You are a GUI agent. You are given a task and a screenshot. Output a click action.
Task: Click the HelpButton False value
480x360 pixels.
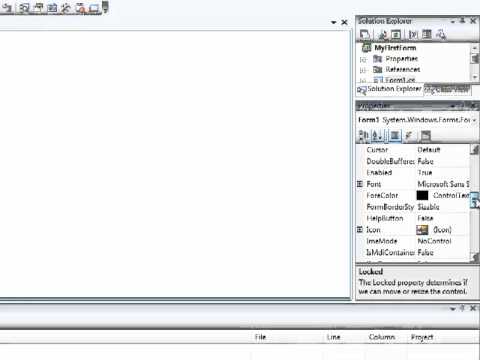pos(425,218)
